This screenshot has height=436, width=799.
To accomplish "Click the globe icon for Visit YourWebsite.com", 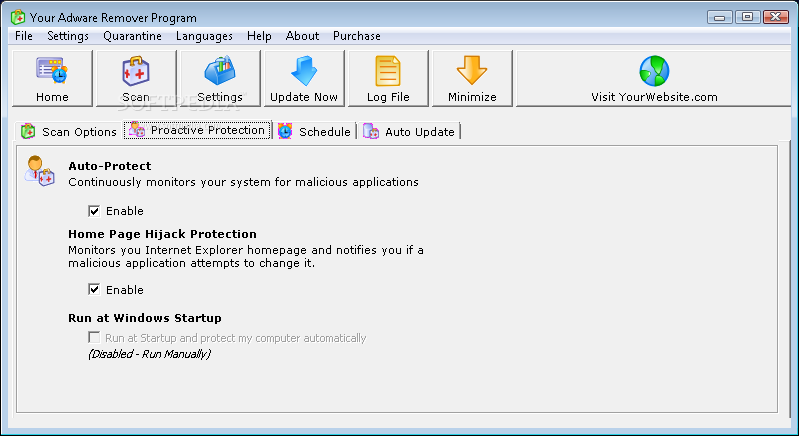I will [654, 71].
